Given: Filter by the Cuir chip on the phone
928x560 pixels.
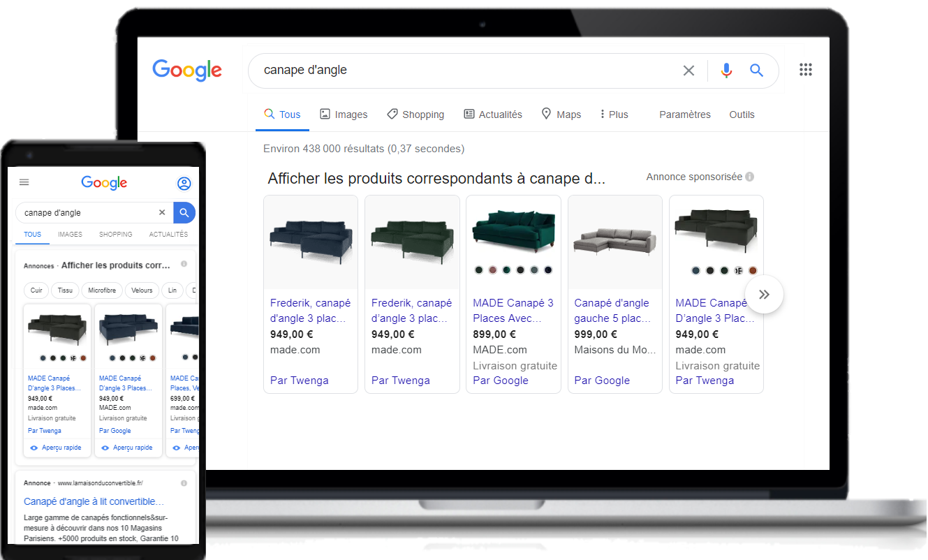Looking at the screenshot, I should point(36,290).
